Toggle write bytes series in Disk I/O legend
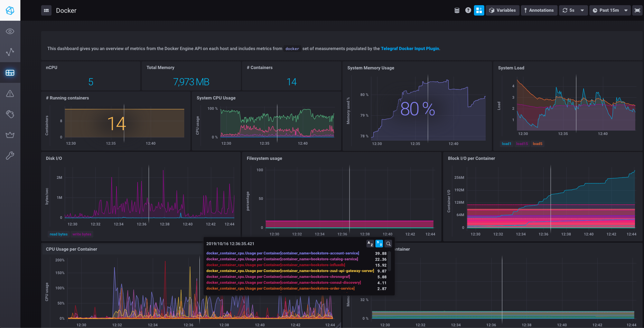 point(82,234)
